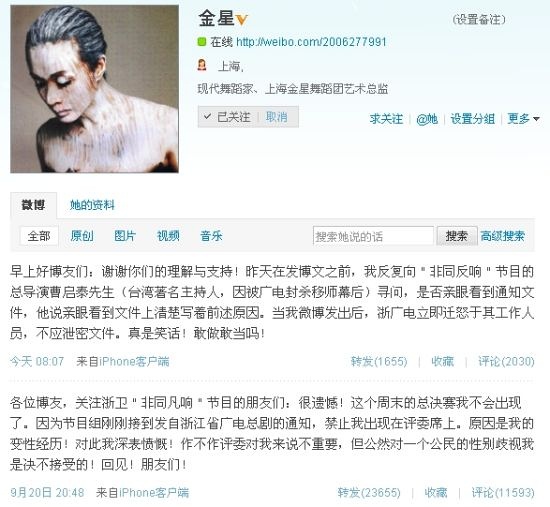Open the weibo.com profile URL link
Image resolution: width=550 pixels, height=507 pixels.
pyautogui.click(x=311, y=42)
